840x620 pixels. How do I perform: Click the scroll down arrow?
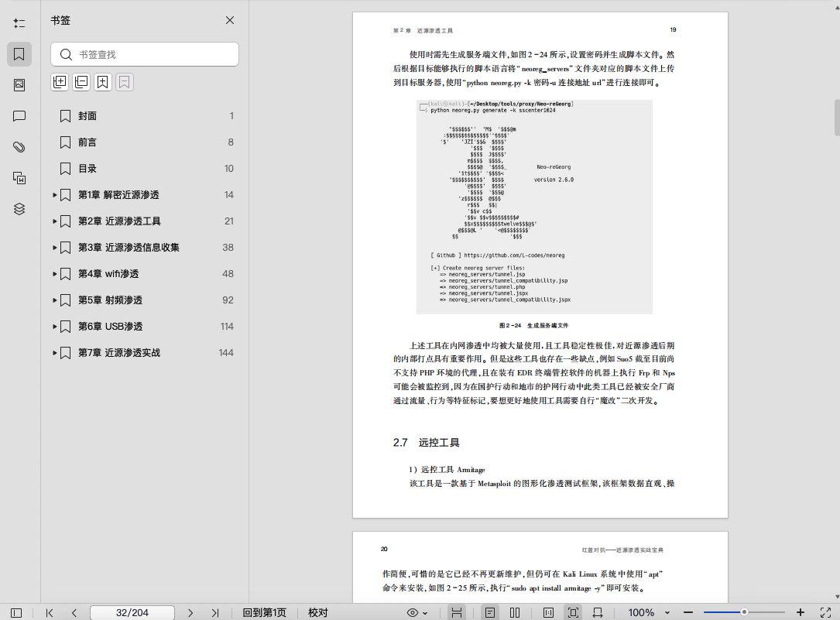click(x=837, y=597)
